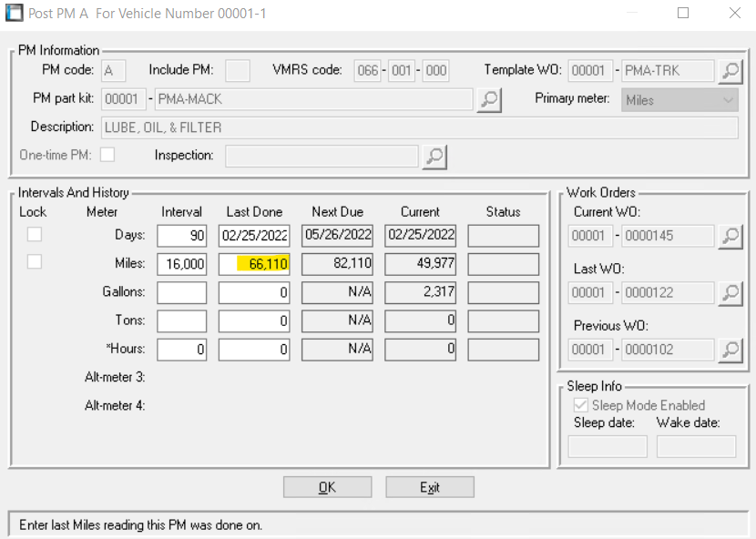
Task: Select the Days Interval field
Action: tap(181, 236)
